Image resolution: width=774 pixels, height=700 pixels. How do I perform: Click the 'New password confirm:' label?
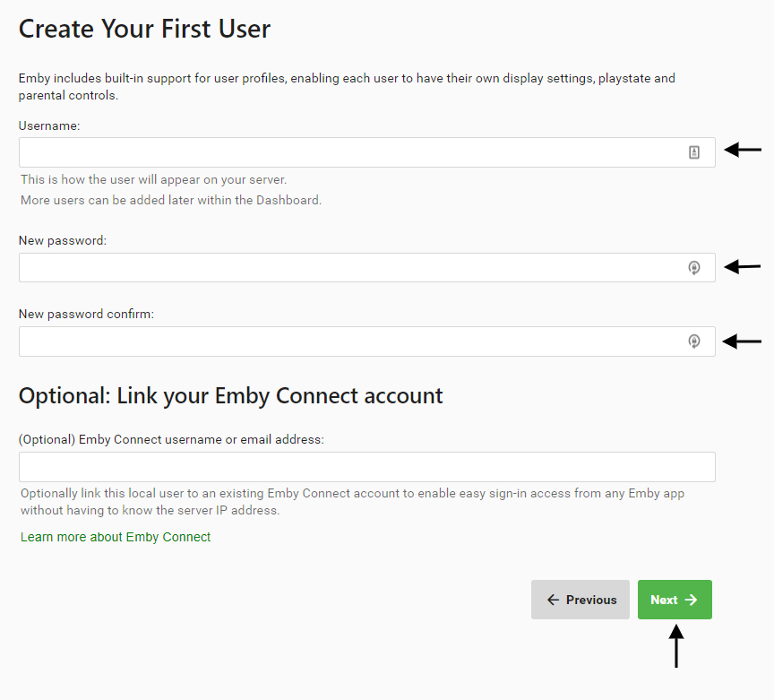click(x=86, y=315)
